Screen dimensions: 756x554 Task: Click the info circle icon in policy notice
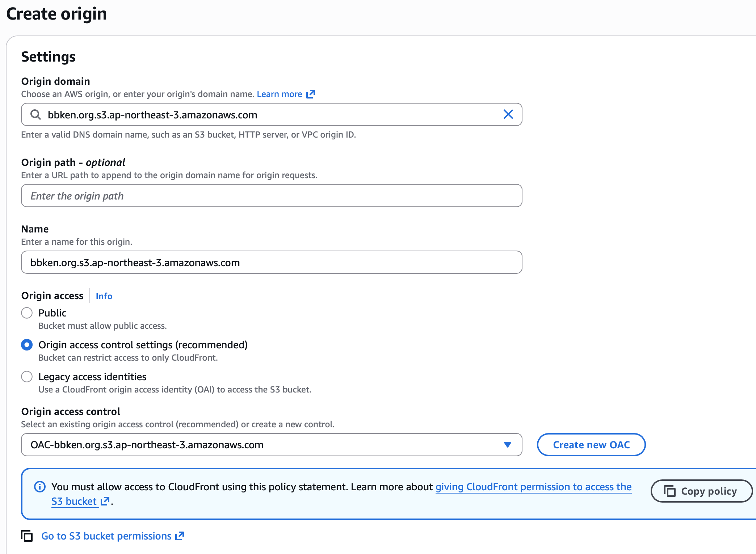click(40, 487)
